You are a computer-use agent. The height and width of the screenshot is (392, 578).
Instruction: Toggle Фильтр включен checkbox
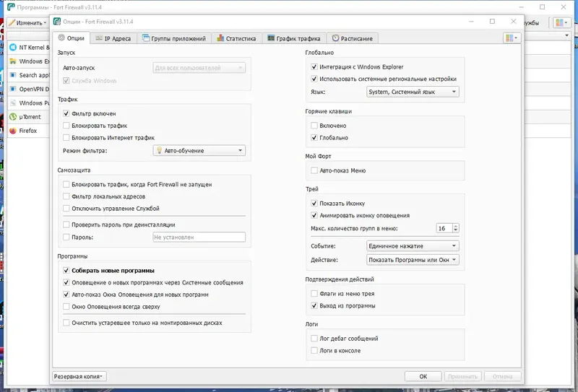coord(66,114)
